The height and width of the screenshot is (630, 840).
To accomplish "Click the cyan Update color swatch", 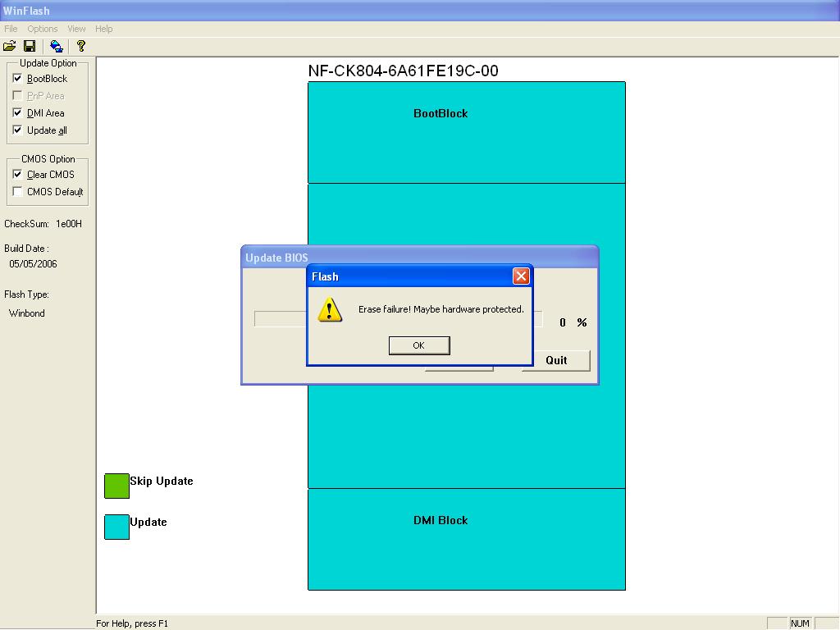I will pos(116,527).
